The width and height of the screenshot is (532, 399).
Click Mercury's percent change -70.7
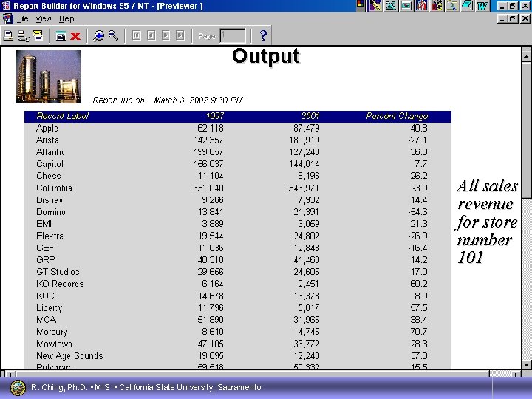pos(418,332)
